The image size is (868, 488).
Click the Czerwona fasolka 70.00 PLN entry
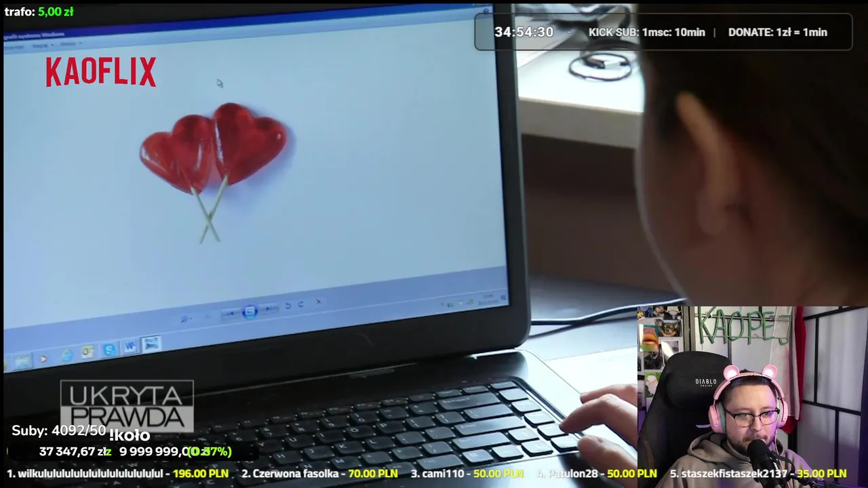coord(319,474)
